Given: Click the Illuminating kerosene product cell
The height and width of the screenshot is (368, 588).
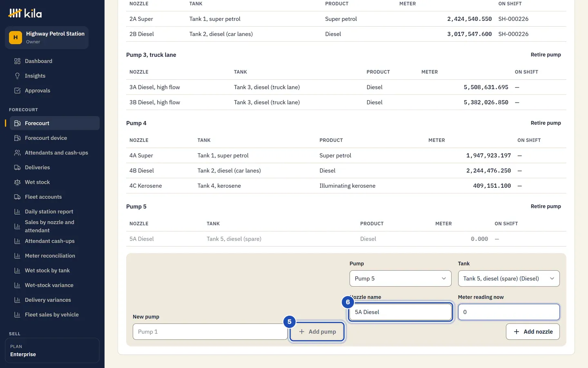Looking at the screenshot, I should pos(347,186).
